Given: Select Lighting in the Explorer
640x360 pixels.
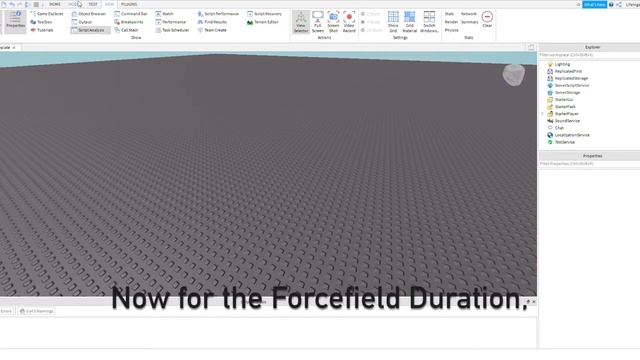Looking at the screenshot, I should 562,64.
